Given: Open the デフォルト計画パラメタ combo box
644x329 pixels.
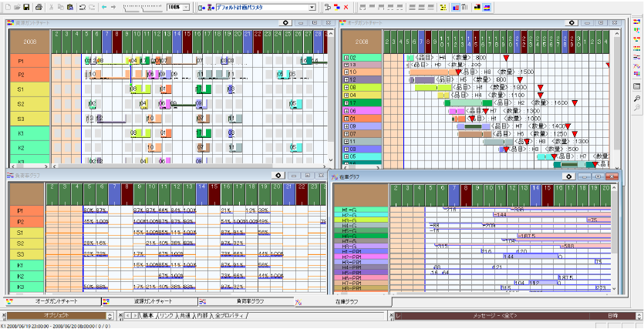Looking at the screenshot, I should tap(312, 8).
